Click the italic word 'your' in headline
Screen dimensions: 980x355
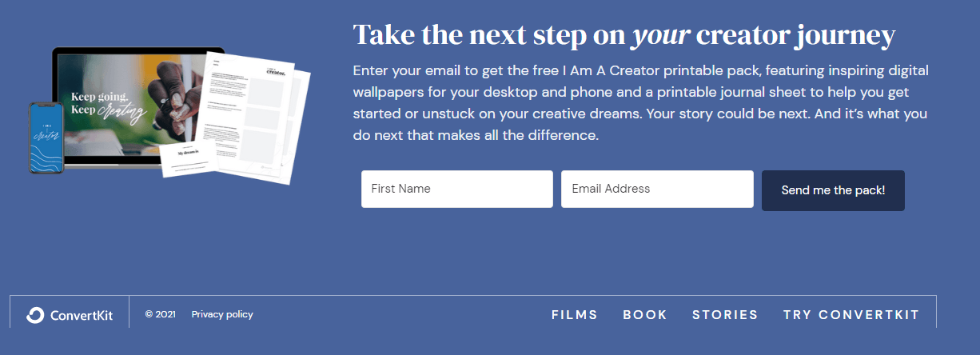[661, 35]
